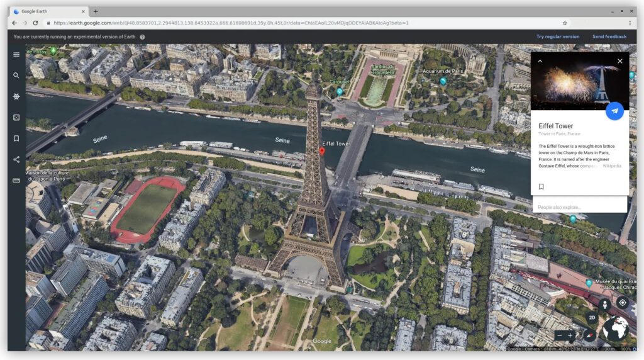Select the Measure ruler tool in the sidebar
Screen dimensions: 644x360
tap(16, 181)
